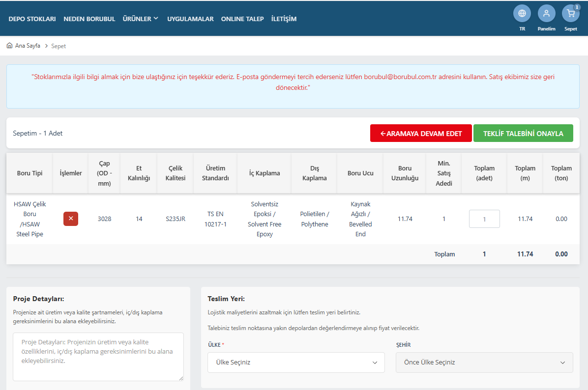Select ONLINE TALEP in navigation
The width and height of the screenshot is (588, 390).
(x=242, y=19)
